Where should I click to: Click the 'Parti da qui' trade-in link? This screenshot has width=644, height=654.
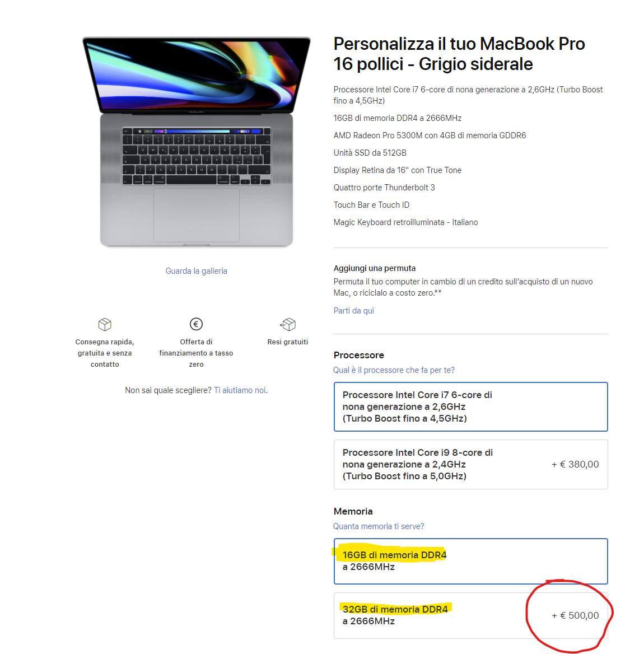click(x=354, y=311)
